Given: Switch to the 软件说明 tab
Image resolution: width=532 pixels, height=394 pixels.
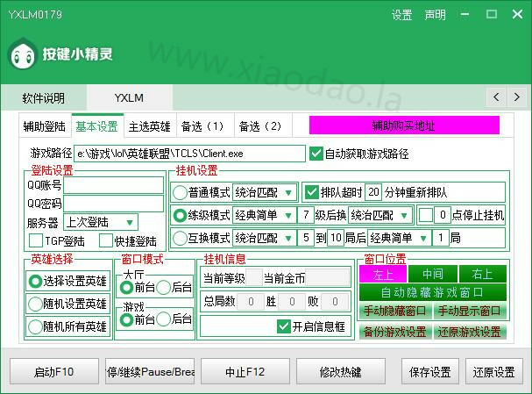Looking at the screenshot, I should click(44, 97).
